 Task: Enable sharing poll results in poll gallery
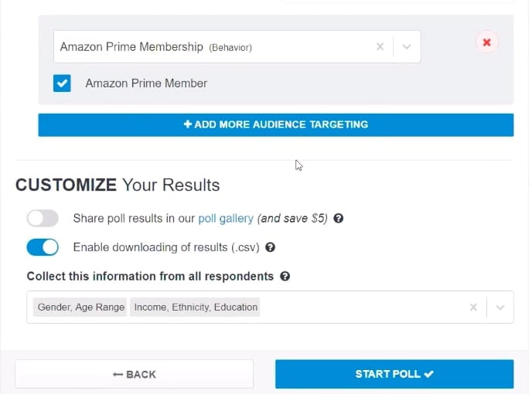(43, 218)
